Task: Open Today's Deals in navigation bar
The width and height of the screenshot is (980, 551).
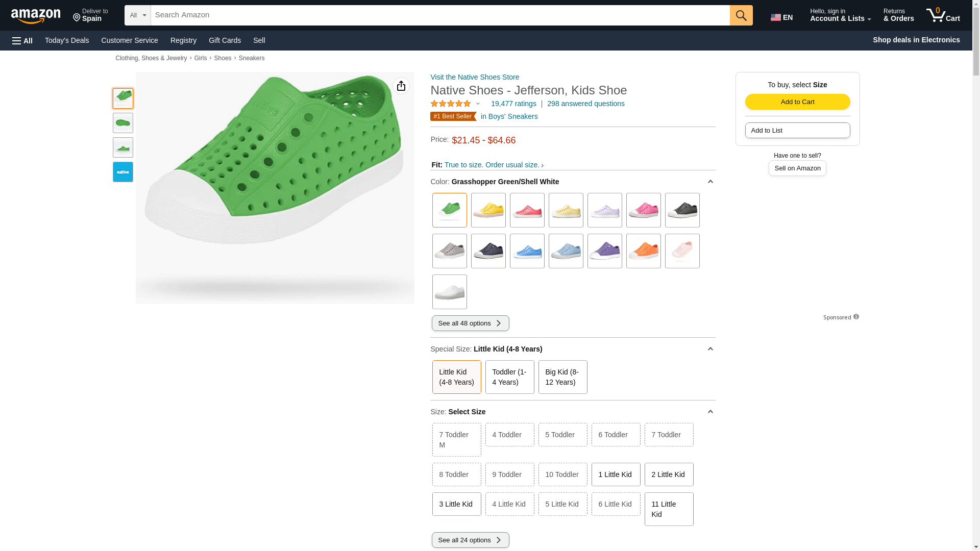Action: click(67, 40)
